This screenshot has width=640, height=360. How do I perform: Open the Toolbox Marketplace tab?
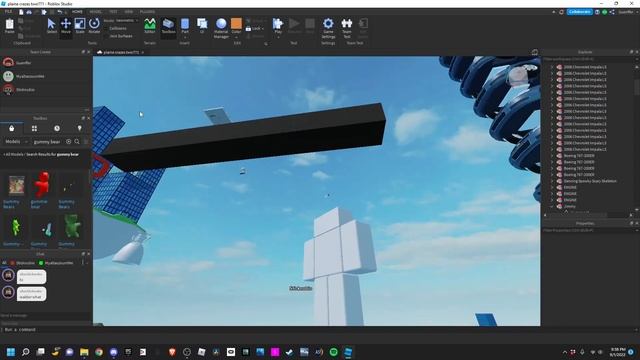click(x=11, y=128)
